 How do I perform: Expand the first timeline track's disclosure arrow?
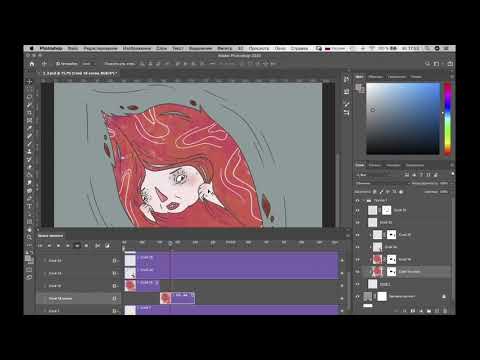tap(45, 261)
